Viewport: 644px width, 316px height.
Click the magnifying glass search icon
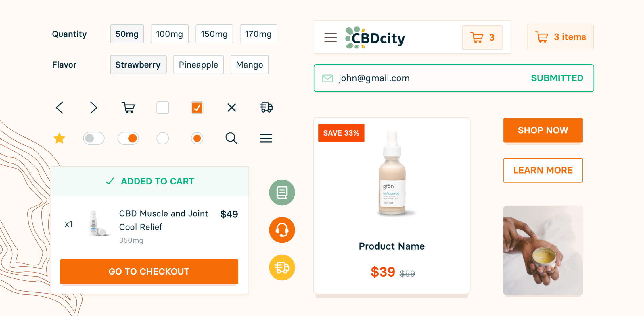(231, 138)
